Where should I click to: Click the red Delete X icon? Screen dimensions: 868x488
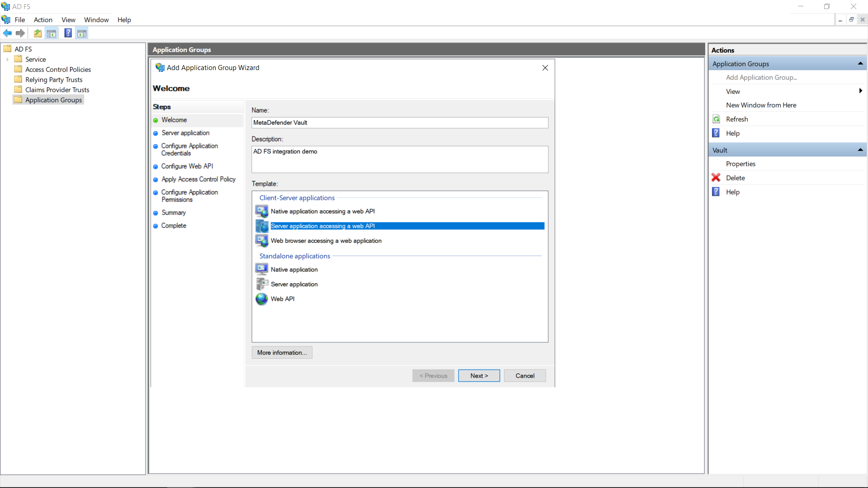click(716, 178)
